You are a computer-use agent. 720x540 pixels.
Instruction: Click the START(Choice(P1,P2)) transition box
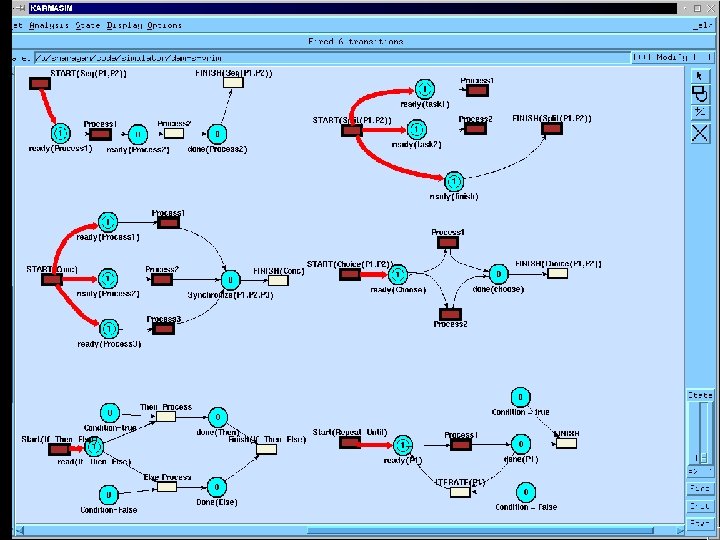coord(350,275)
